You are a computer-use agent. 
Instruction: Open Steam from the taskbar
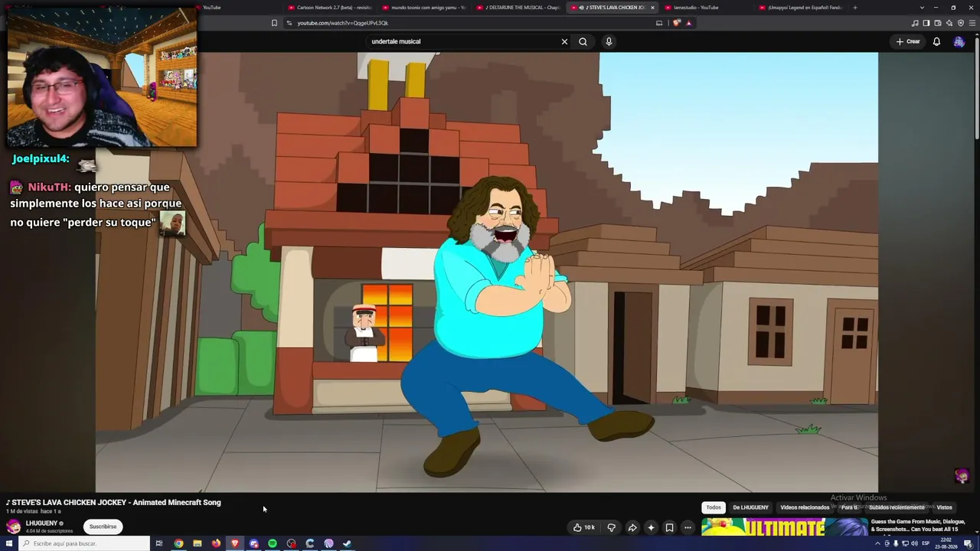click(x=347, y=543)
